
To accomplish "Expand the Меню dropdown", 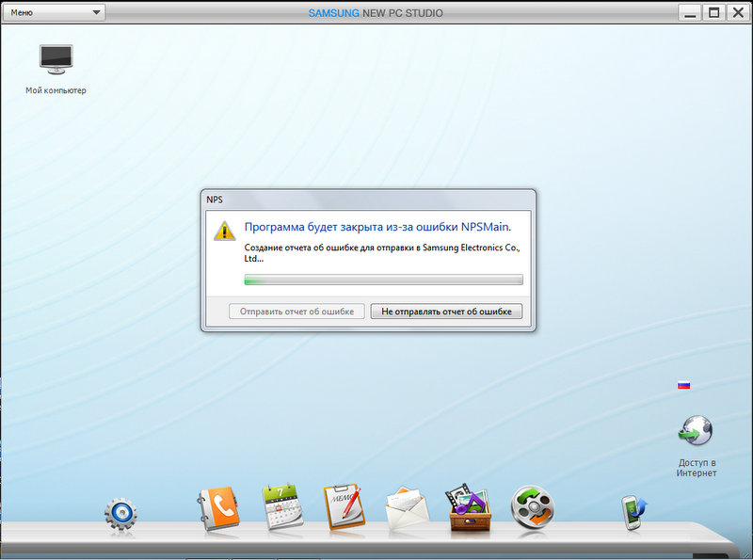I will [55, 12].
